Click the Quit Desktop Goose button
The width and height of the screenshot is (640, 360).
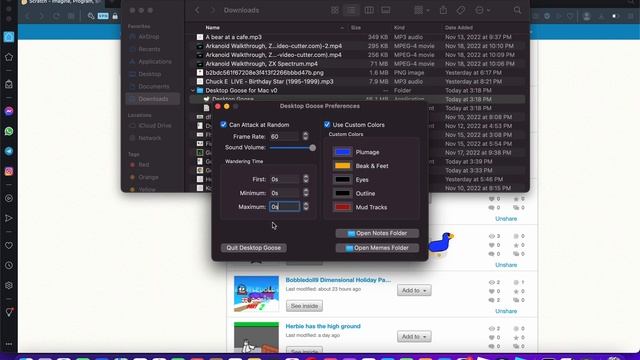(253, 248)
